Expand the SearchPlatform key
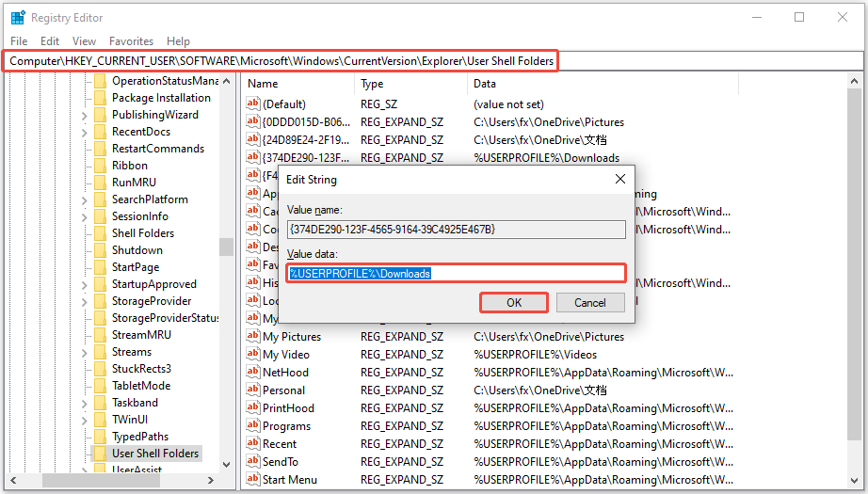 tap(84, 200)
